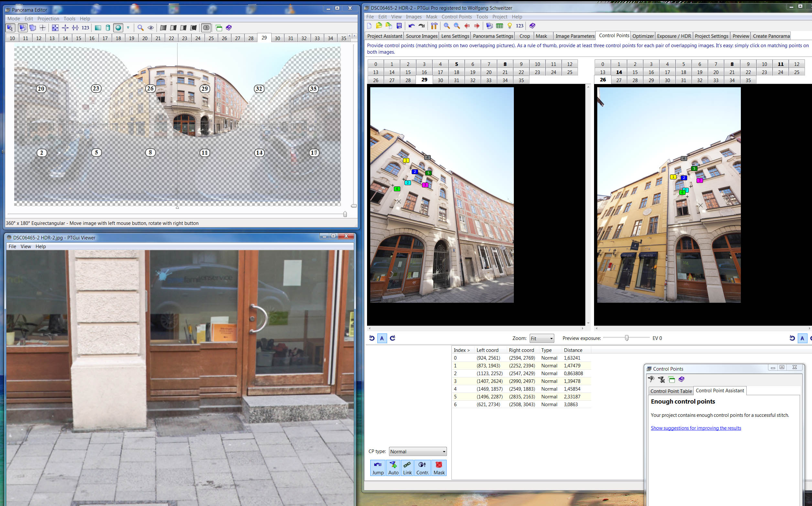Click the cylinder projection icon

(x=108, y=28)
